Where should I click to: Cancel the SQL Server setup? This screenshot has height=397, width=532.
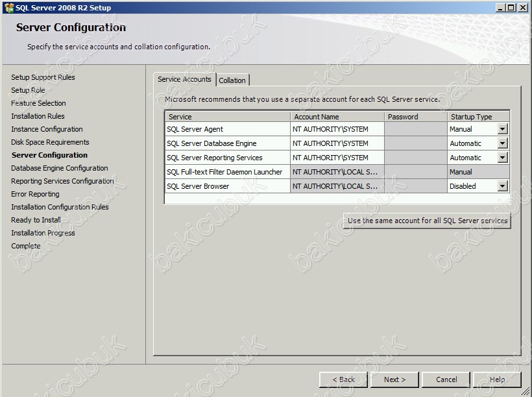click(446, 379)
